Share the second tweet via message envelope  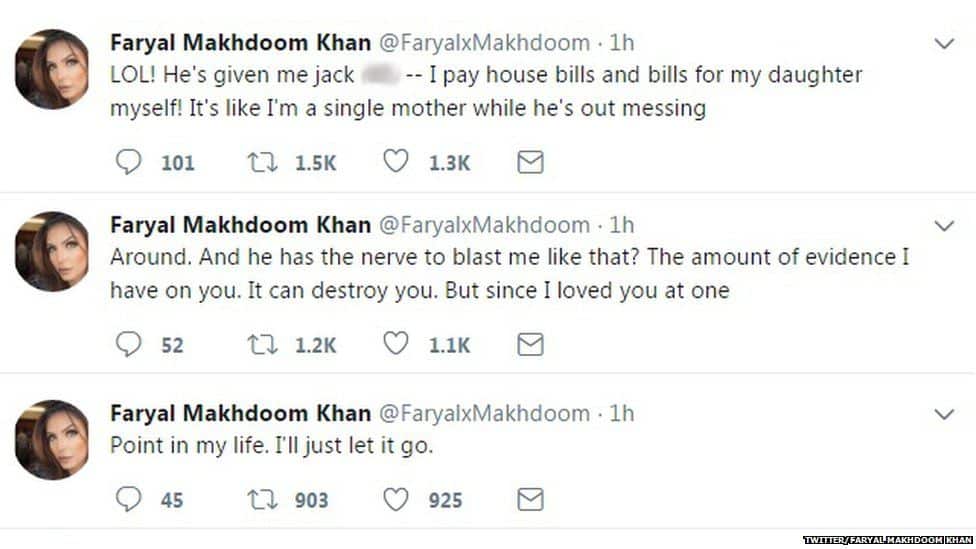pos(530,344)
